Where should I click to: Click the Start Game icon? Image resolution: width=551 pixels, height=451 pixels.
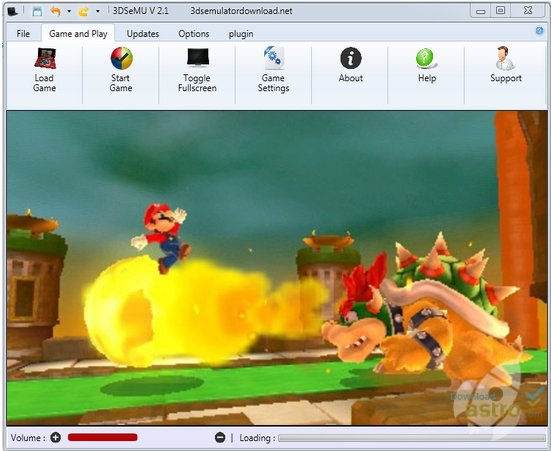(x=121, y=58)
